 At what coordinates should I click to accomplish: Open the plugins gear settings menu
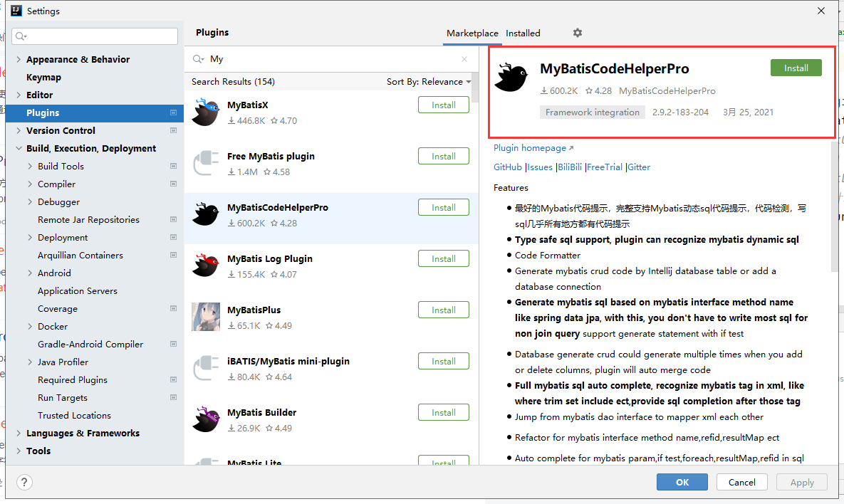(578, 33)
